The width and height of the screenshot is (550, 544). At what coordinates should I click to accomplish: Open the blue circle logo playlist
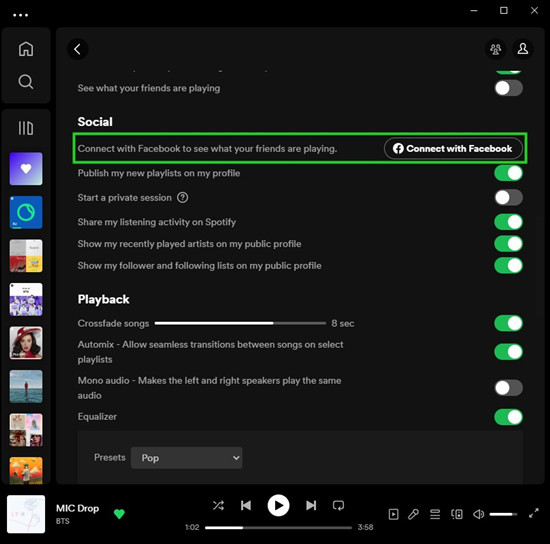(26, 212)
